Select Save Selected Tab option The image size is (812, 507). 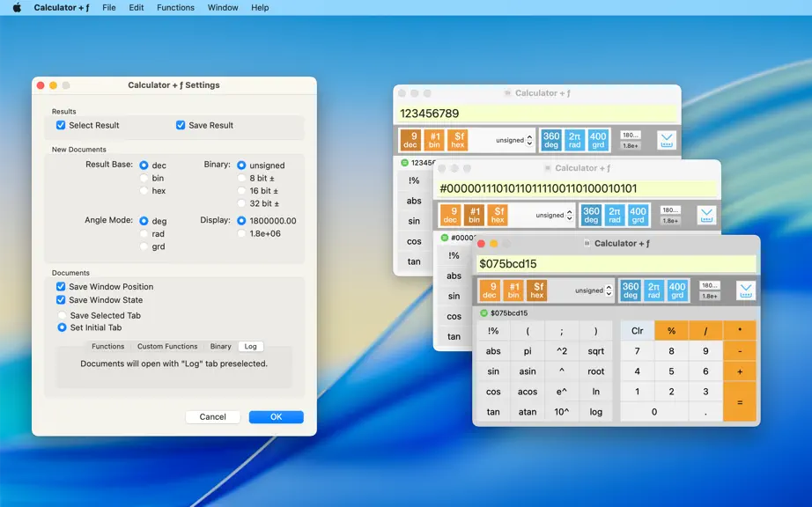click(62, 315)
